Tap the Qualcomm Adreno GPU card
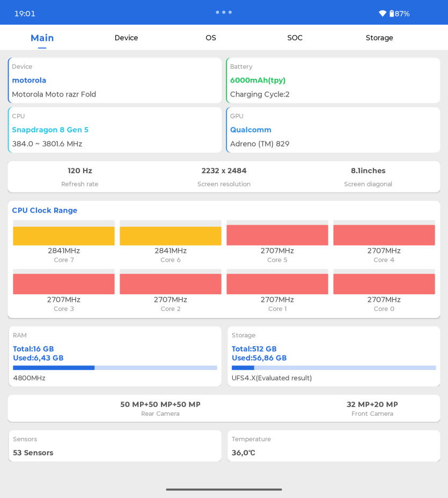This screenshot has height=498, width=448. [x=333, y=130]
